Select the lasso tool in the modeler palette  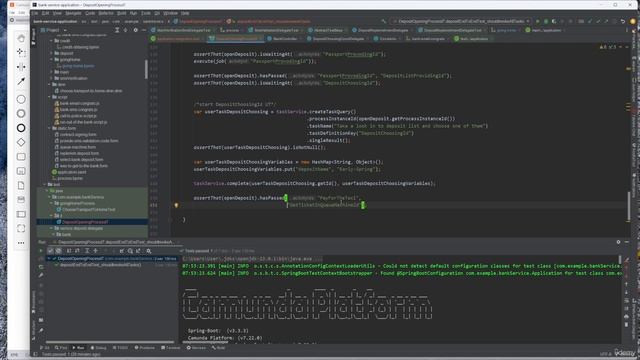tap(21, 52)
